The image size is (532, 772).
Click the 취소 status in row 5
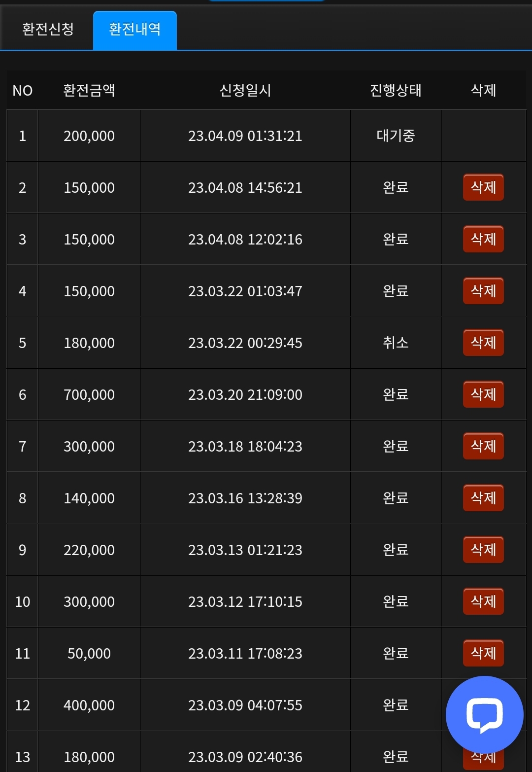tap(396, 343)
